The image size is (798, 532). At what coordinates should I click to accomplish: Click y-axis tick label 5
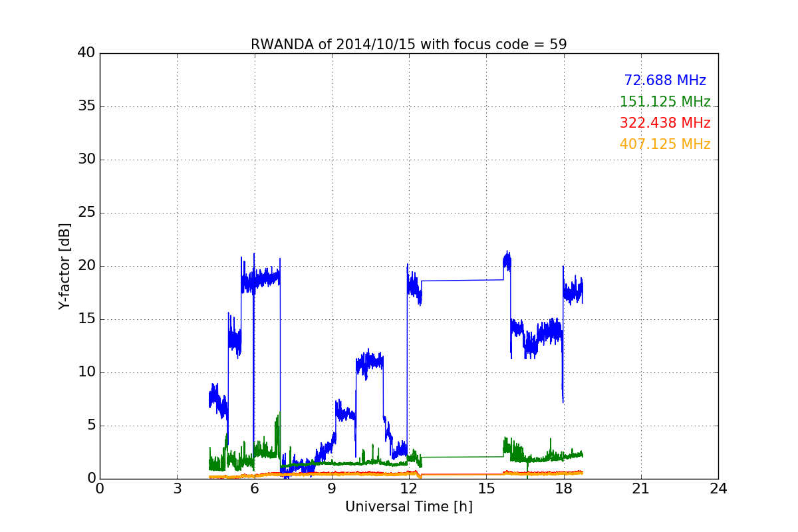[91, 426]
